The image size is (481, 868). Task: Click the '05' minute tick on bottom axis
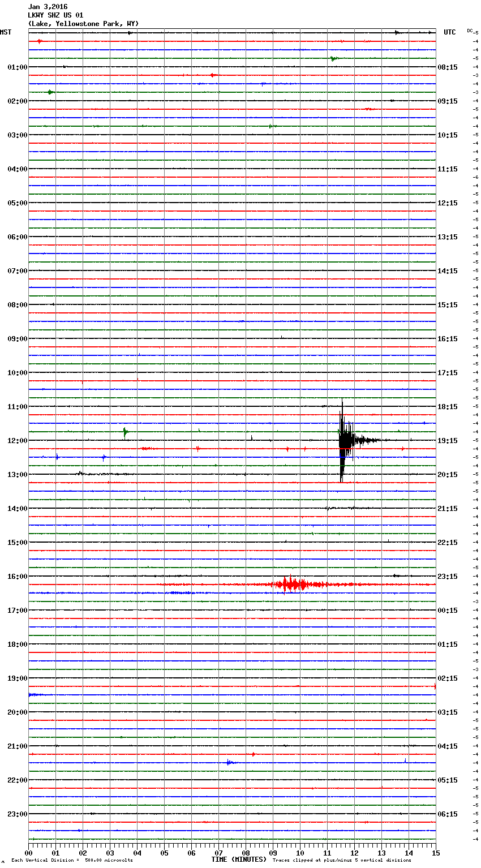click(x=164, y=853)
